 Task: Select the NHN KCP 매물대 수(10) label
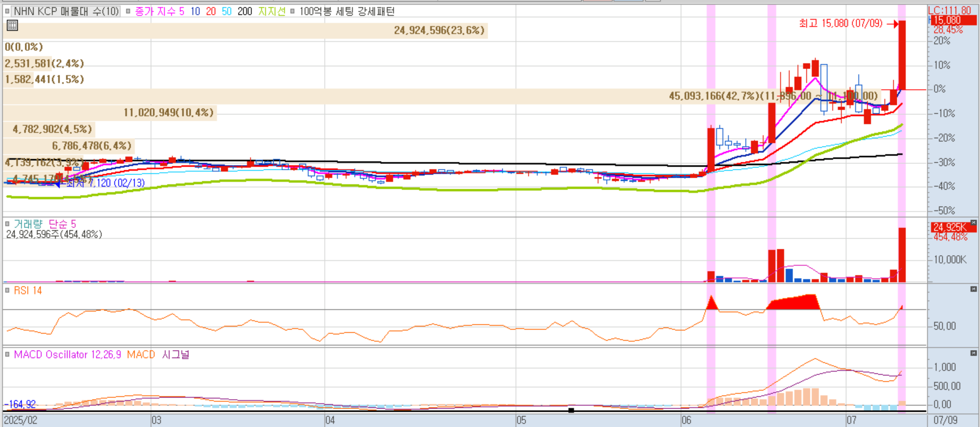pyautogui.click(x=66, y=11)
